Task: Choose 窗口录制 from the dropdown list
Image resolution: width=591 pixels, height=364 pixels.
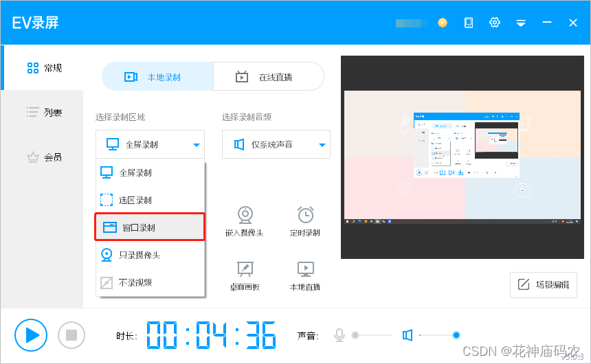Action: 150,227
